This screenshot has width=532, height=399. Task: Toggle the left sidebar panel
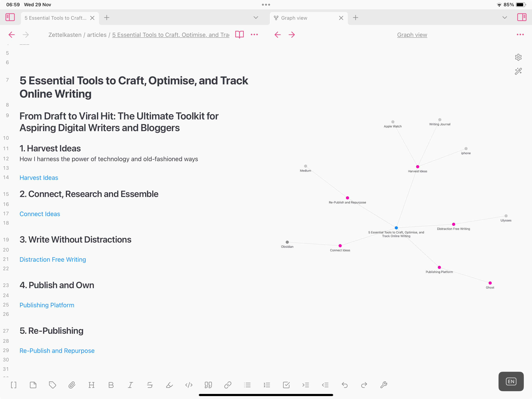click(x=10, y=17)
